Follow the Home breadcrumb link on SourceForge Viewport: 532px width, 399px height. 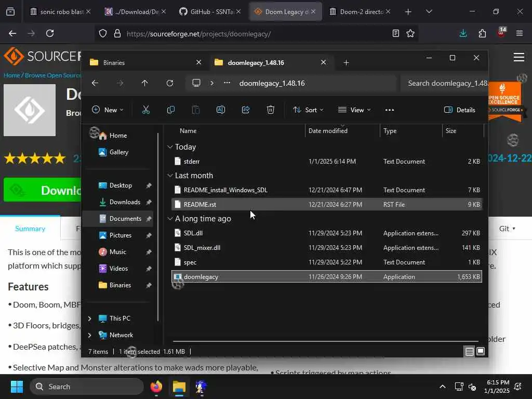(11, 75)
